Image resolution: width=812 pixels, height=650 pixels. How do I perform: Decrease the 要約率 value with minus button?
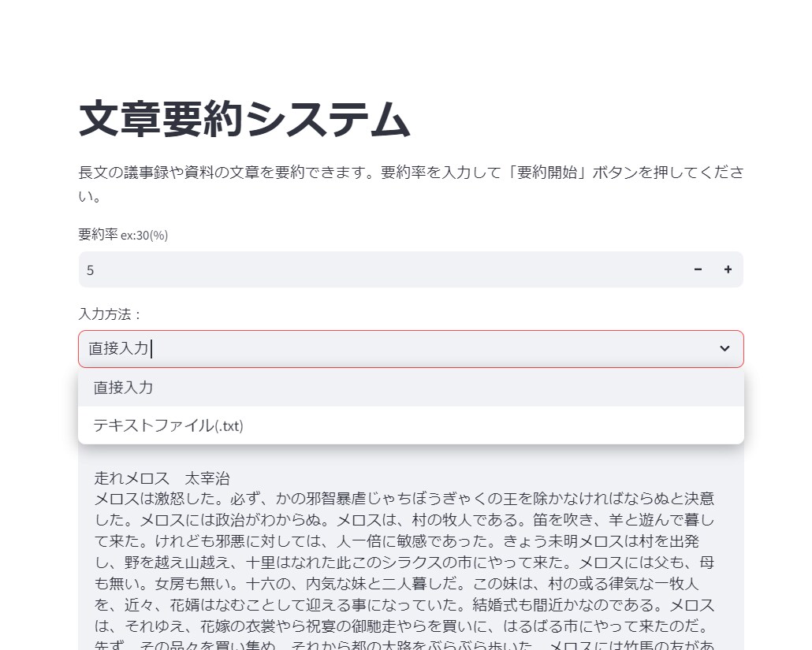point(698,269)
